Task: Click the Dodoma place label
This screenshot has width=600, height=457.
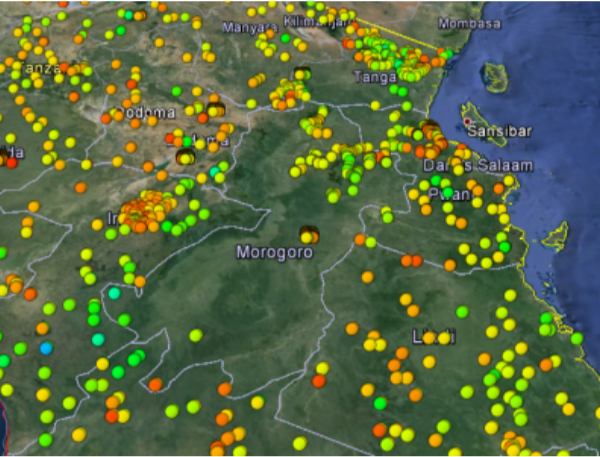Action: point(148,113)
